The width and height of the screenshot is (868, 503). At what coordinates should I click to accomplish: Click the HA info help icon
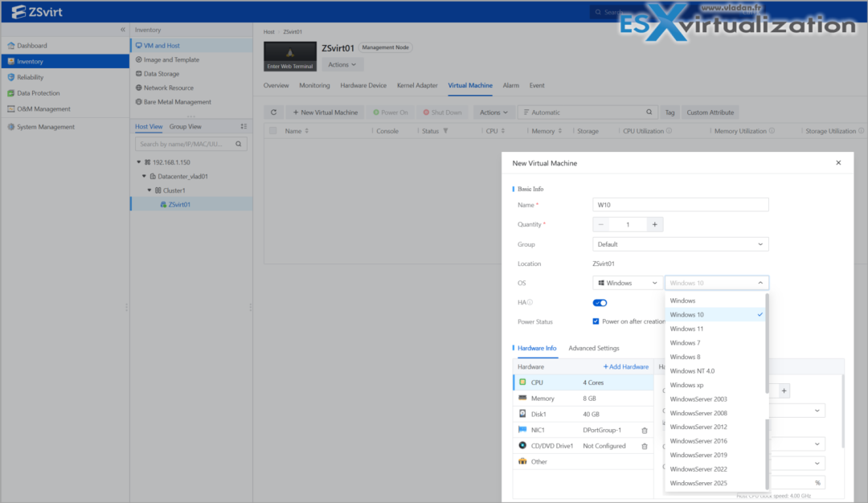click(x=530, y=303)
